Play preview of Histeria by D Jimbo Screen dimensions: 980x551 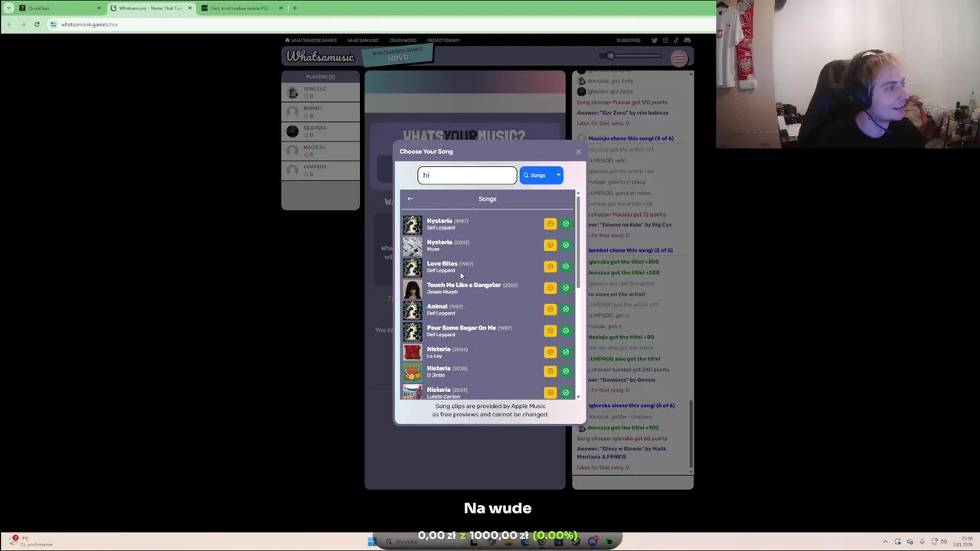(x=550, y=371)
